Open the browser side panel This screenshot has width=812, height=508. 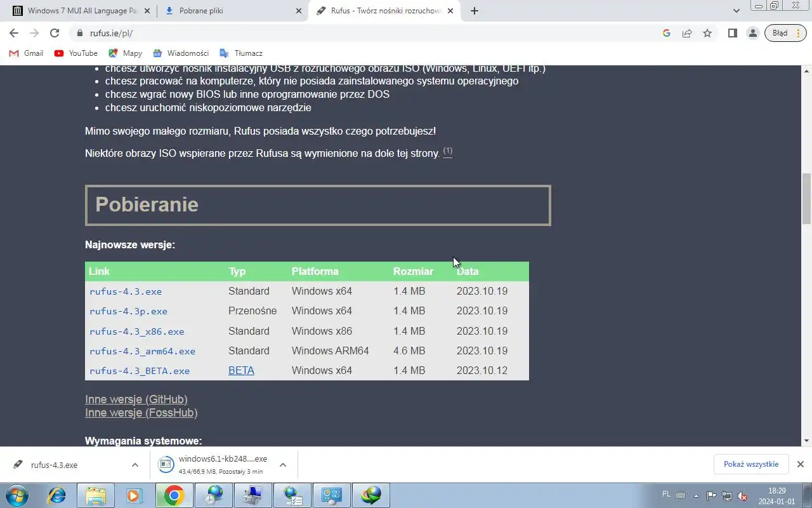point(733,33)
